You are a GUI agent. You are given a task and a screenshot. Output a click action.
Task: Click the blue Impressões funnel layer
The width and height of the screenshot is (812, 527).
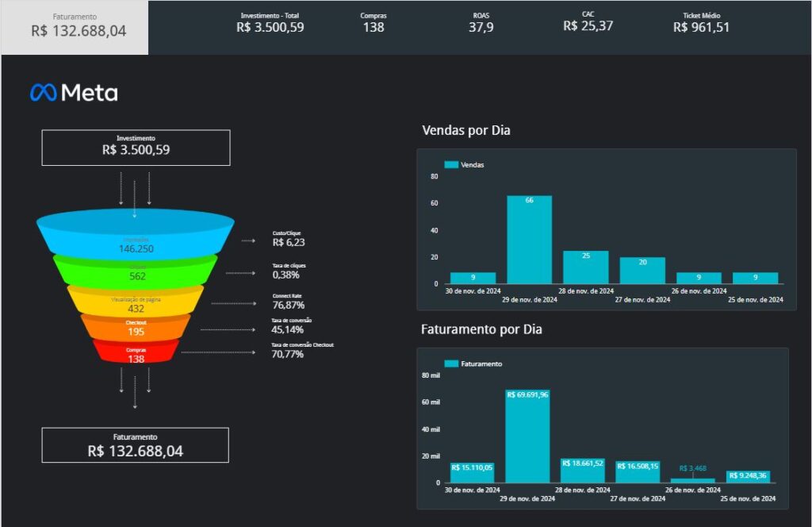(136, 236)
